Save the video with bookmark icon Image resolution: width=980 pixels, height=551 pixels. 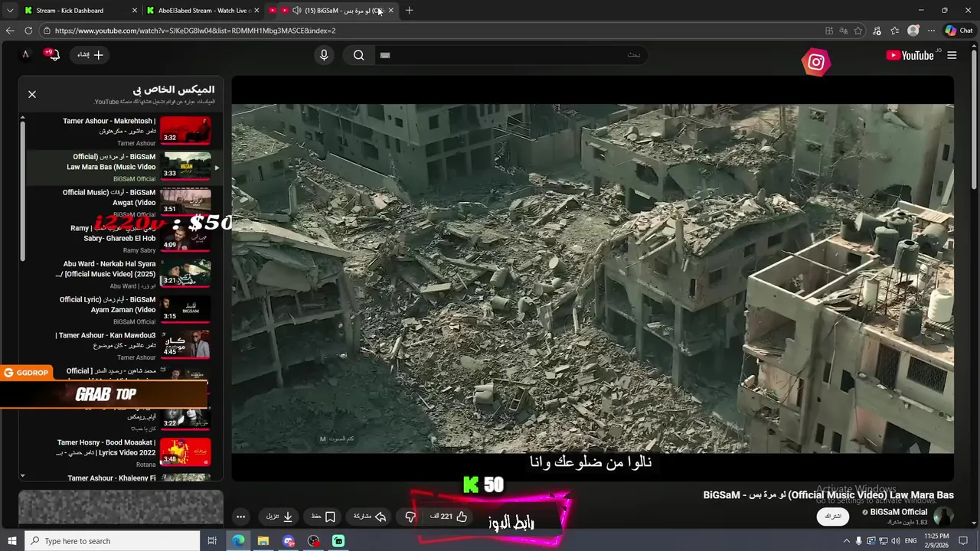click(324, 517)
